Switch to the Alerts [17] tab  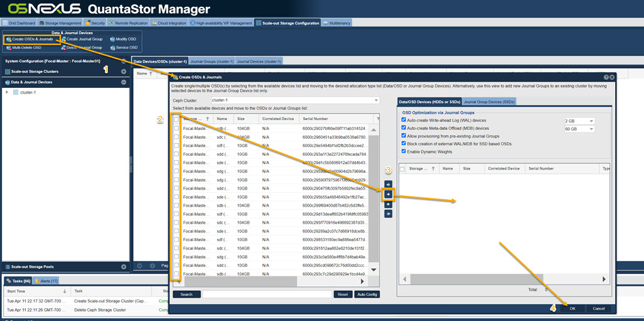pos(45,281)
